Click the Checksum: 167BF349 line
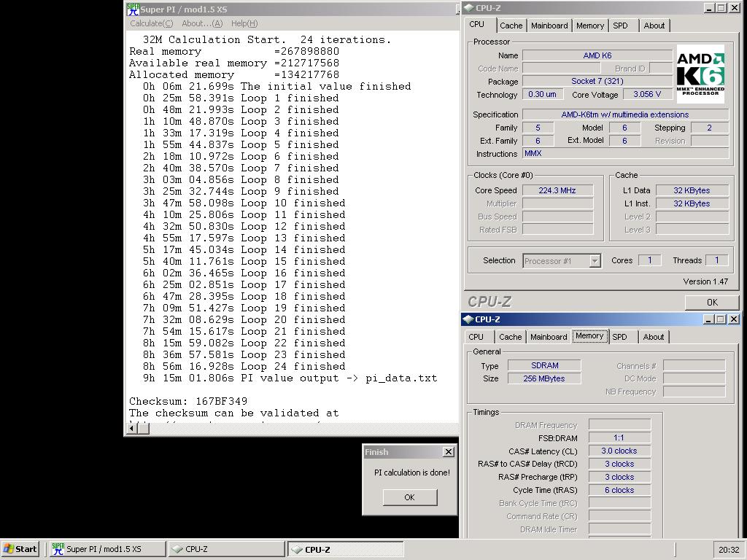 coord(188,402)
